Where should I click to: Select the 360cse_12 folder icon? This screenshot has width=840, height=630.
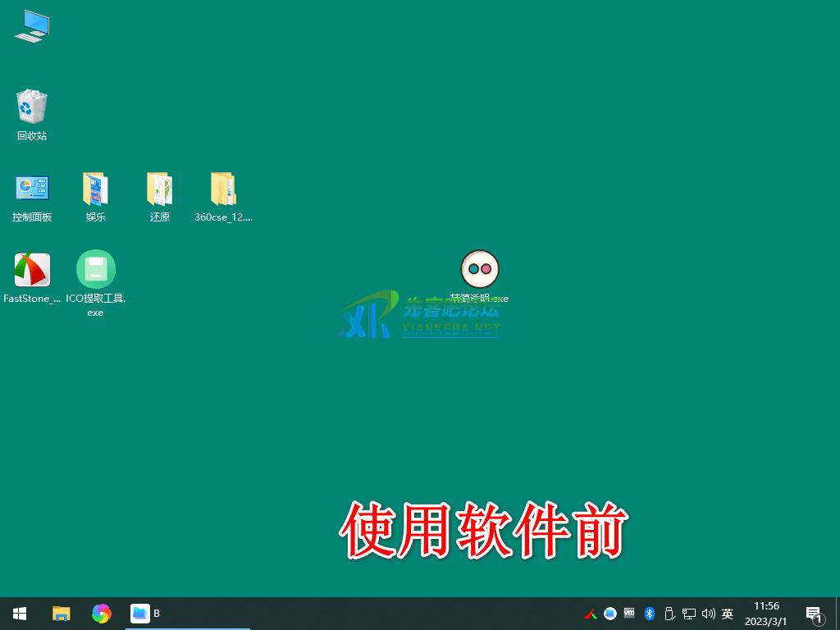coord(223,189)
